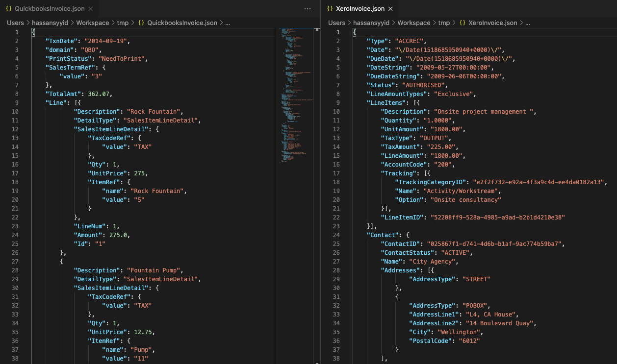Place cursor on "TxnDate" key
617x364 pixels.
(x=61, y=41)
